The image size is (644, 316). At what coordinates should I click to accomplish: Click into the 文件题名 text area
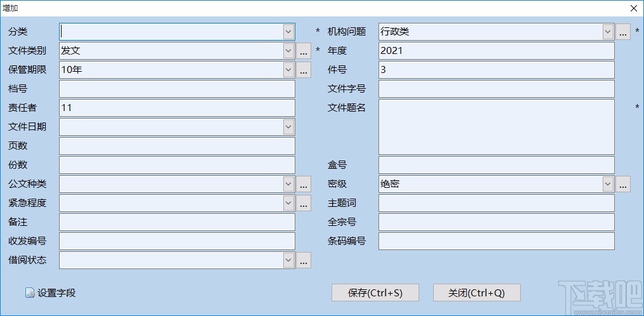pyautogui.click(x=497, y=127)
